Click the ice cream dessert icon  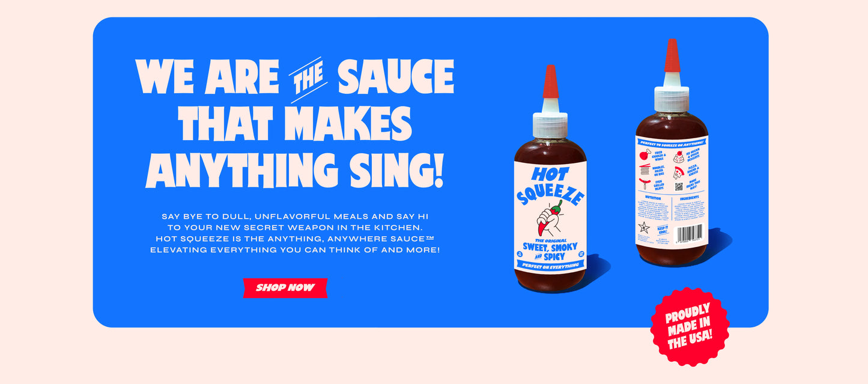(679, 157)
